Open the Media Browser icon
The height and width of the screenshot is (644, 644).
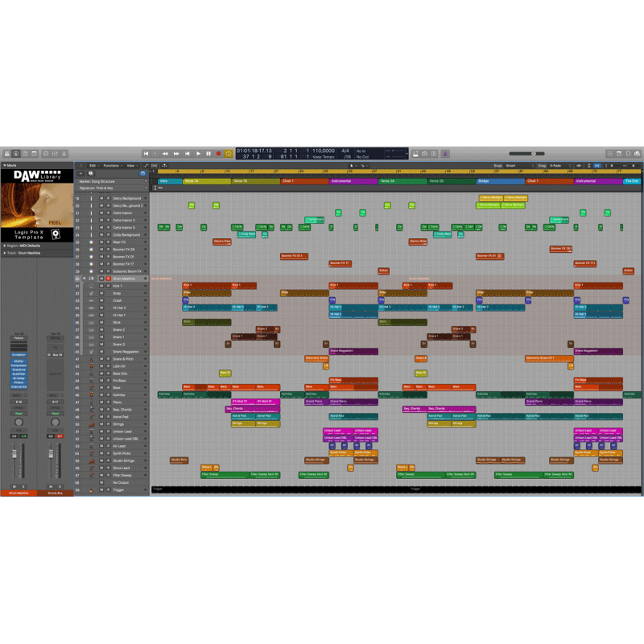coord(637,154)
